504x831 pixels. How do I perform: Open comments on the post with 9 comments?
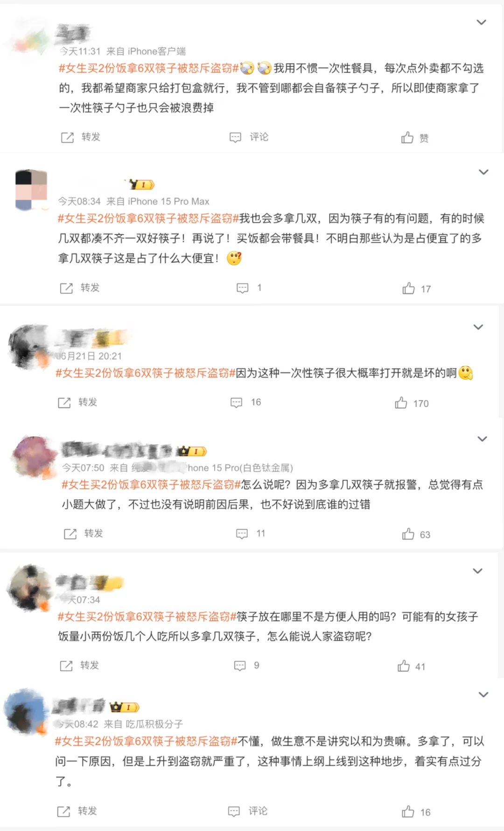pyautogui.click(x=240, y=666)
